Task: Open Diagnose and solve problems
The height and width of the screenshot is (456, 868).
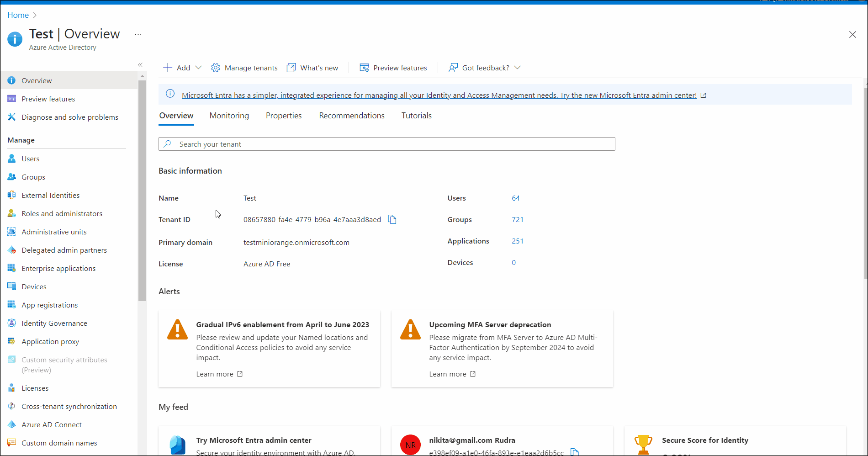Action: click(x=69, y=117)
